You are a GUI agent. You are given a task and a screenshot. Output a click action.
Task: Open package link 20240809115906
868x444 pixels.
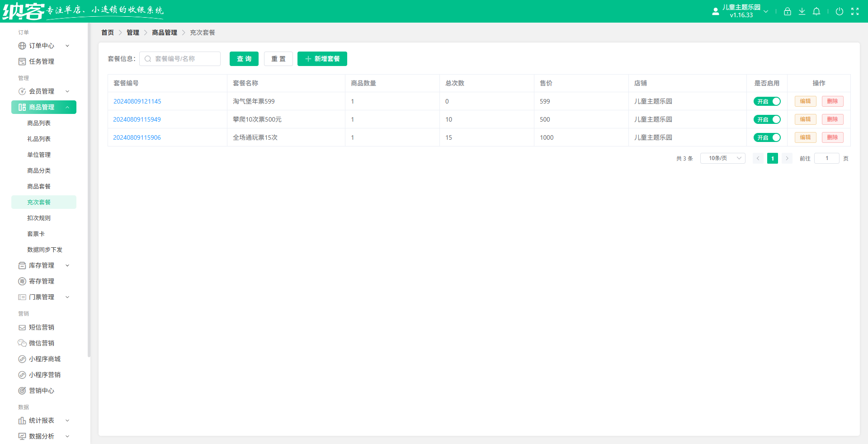[137, 137]
